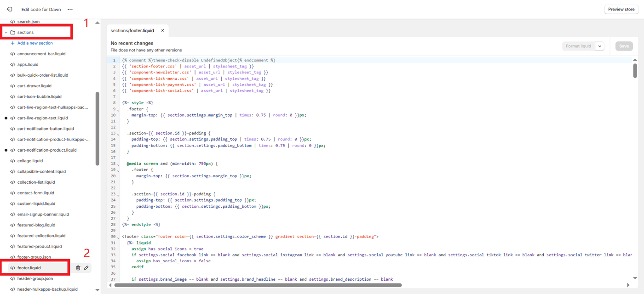Click code icon beside contact-form.liquid

[13, 193]
